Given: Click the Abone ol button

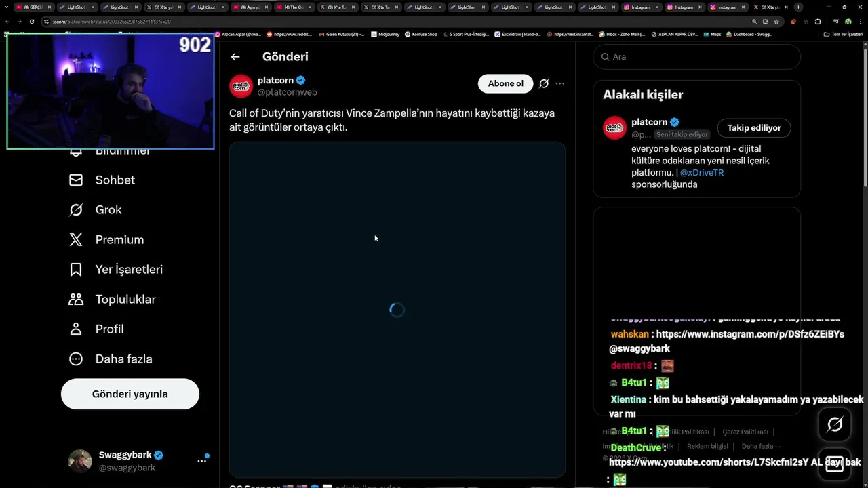Looking at the screenshot, I should 506,83.
